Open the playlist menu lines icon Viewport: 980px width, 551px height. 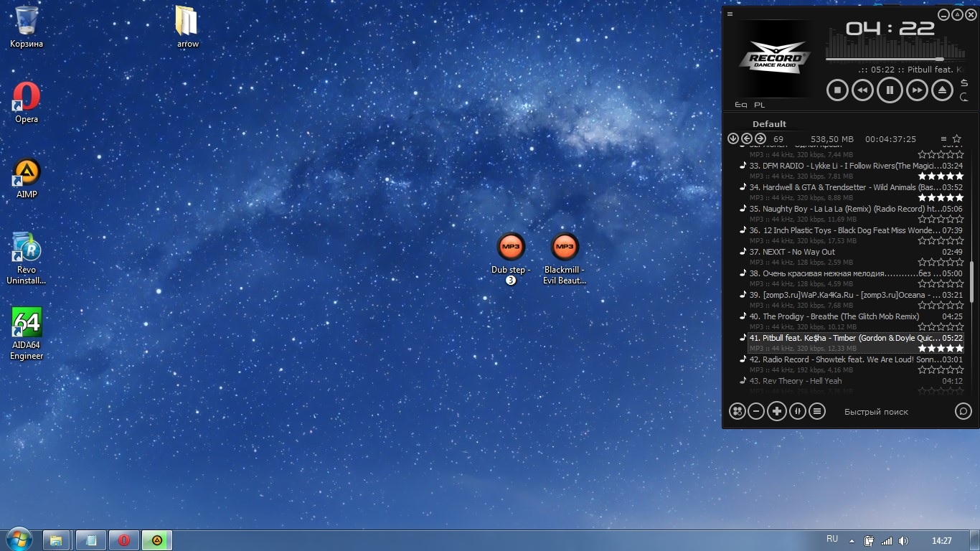point(944,139)
